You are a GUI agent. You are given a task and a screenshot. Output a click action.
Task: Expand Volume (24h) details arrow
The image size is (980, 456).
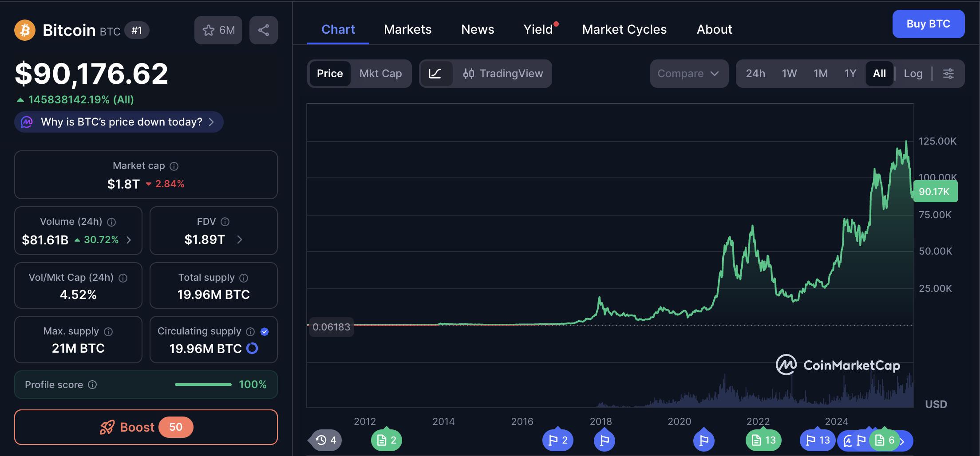(128, 240)
